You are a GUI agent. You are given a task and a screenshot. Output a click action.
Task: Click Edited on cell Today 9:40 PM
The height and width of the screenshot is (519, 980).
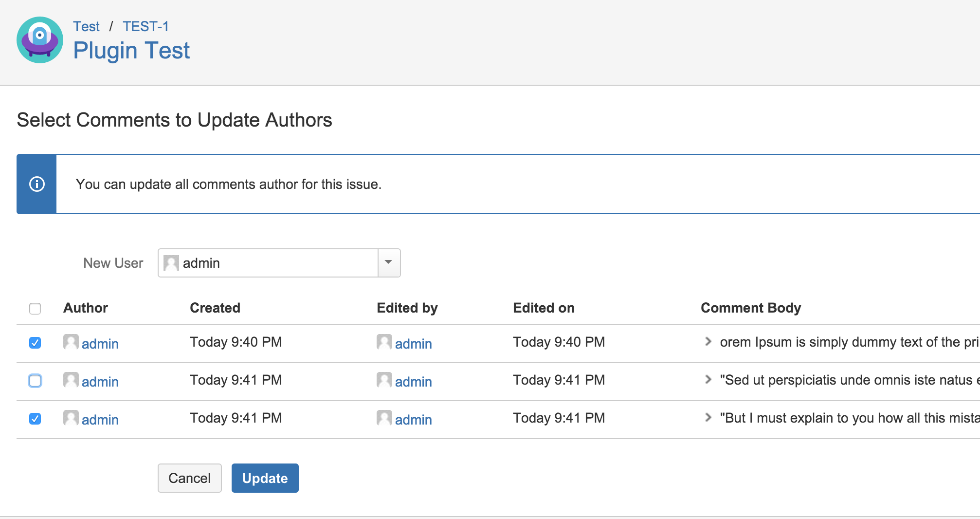pos(559,342)
